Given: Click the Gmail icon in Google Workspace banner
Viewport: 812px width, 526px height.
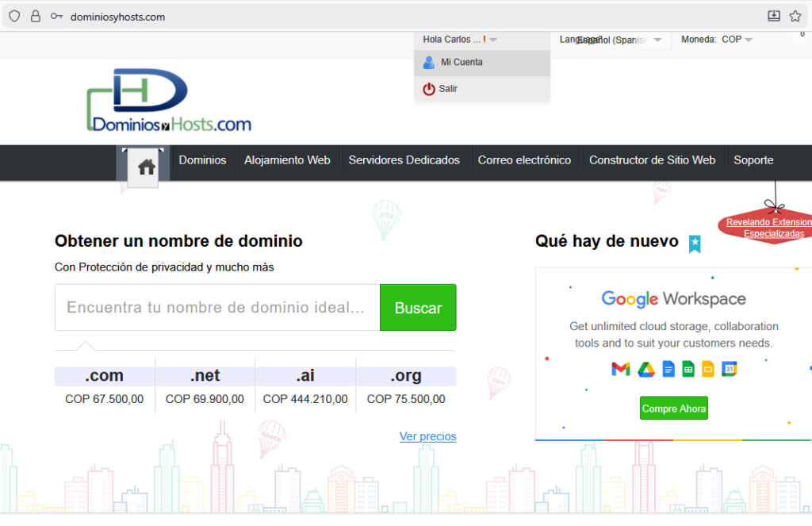Looking at the screenshot, I should 620,369.
